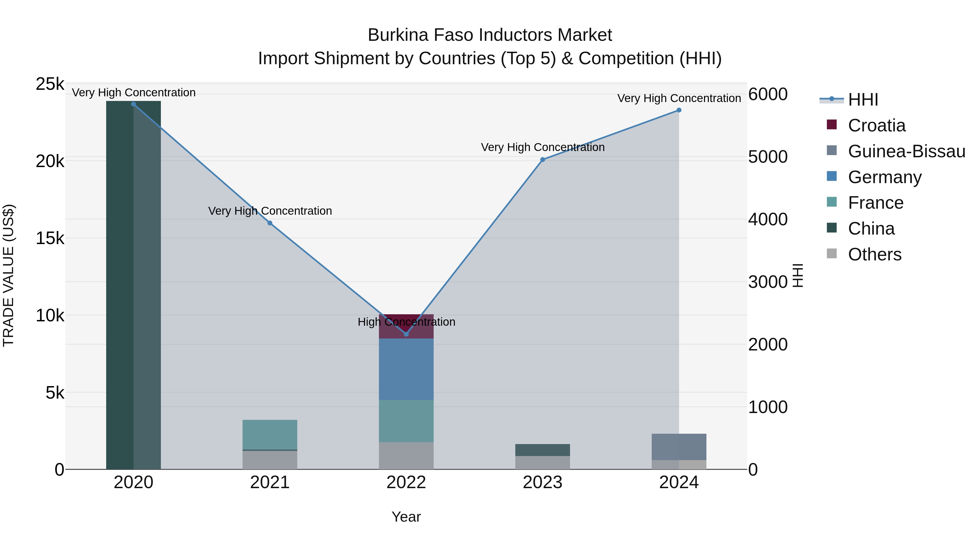The image size is (980, 551).
Task: Click the 'Year' axis title
Action: 406,517
